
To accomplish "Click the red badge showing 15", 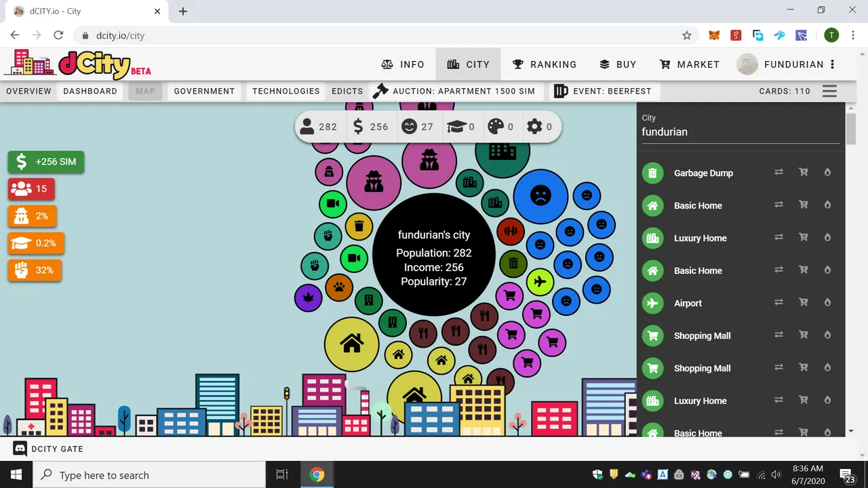I will 31,189.
